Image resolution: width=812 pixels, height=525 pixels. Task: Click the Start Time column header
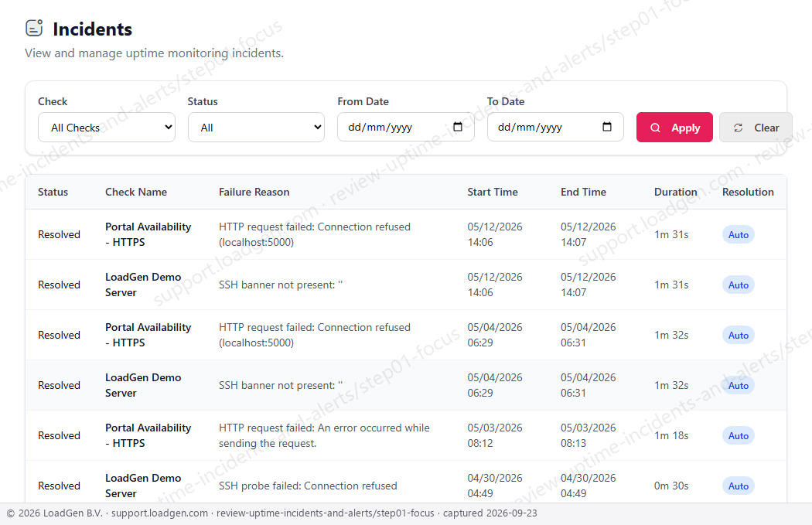pos(493,192)
